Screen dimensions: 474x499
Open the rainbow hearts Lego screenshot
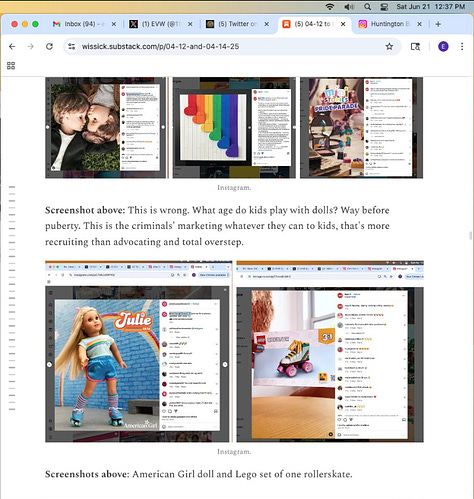click(x=234, y=128)
